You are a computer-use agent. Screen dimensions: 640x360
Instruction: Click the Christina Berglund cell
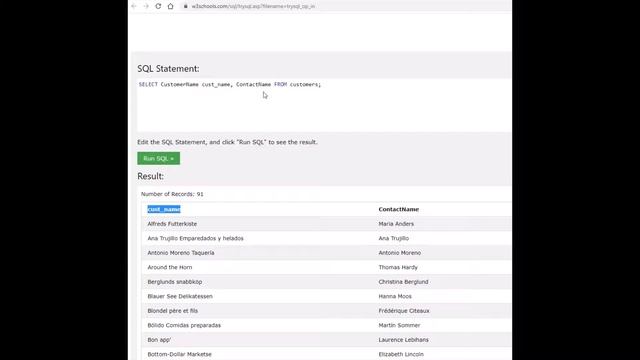403,282
